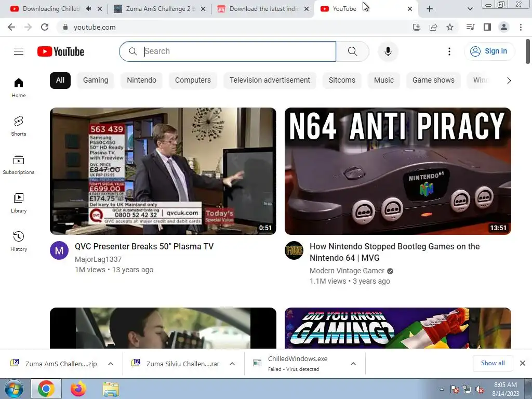The image size is (532, 399).
Task: Expand options for Zuma Silviu Challen rar download
Action: pyautogui.click(x=232, y=364)
